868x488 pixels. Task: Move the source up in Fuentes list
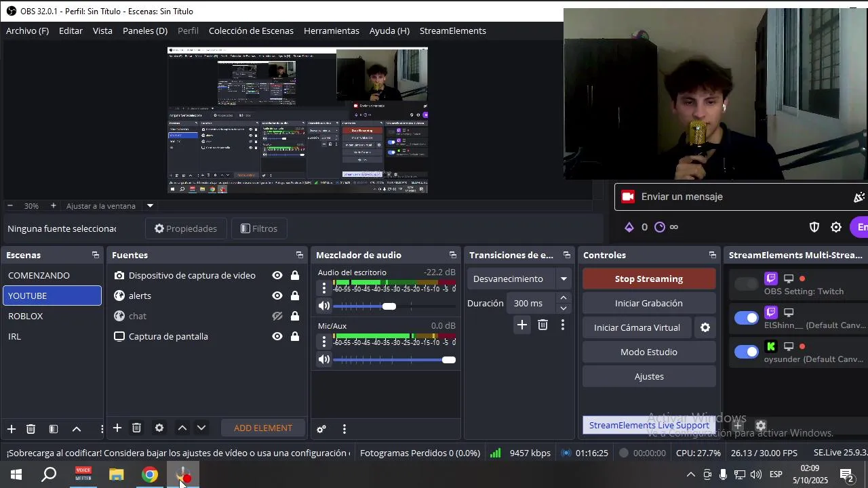(182, 428)
